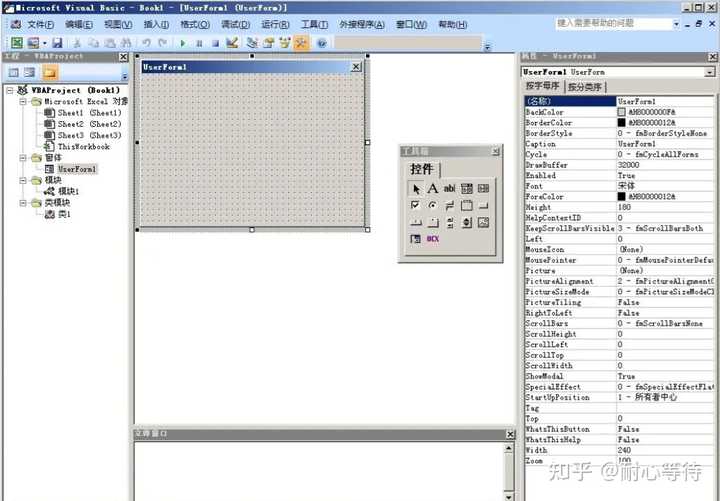Run the macro with the green play icon

click(x=183, y=44)
